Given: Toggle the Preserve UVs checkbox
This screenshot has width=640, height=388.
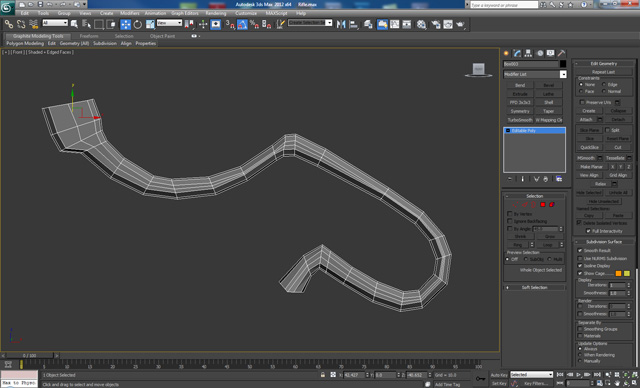Looking at the screenshot, I should coord(582,102).
